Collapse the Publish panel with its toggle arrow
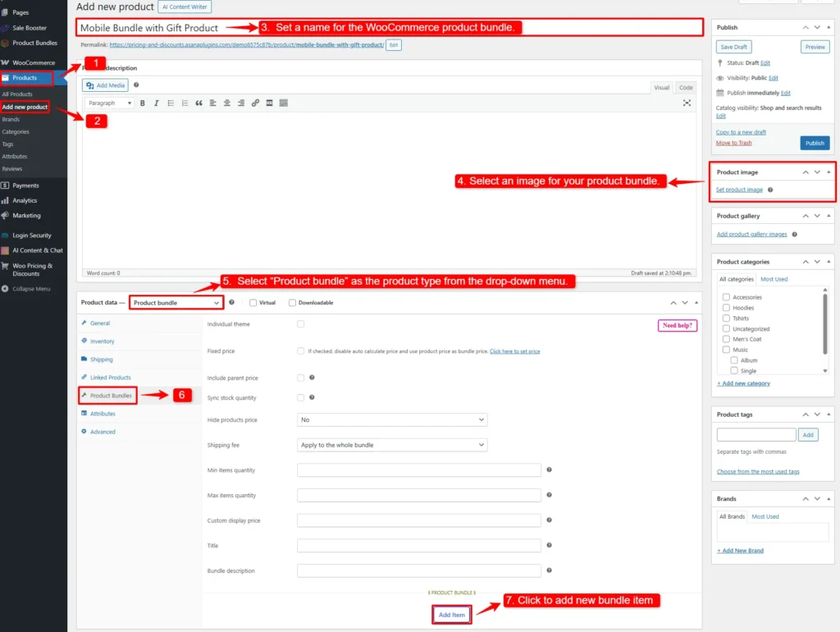 point(829,27)
